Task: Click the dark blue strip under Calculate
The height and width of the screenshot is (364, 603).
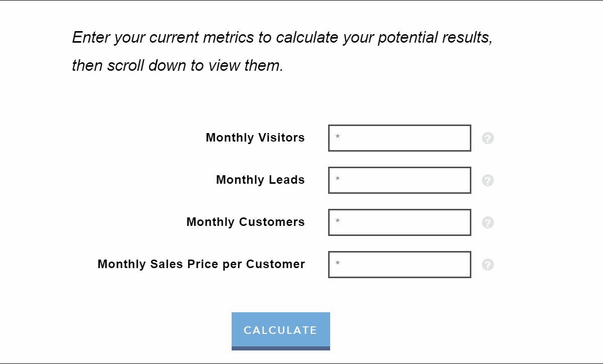Action: point(280,348)
